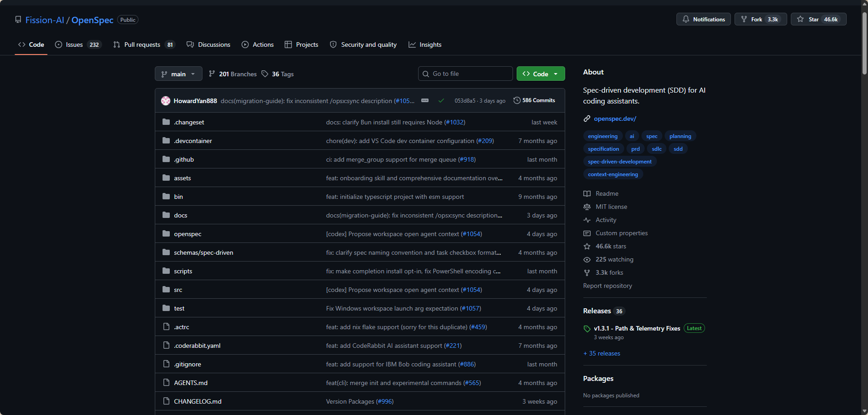Click the folder icon for scripts
The width and height of the screenshot is (868, 415).
(x=166, y=271)
